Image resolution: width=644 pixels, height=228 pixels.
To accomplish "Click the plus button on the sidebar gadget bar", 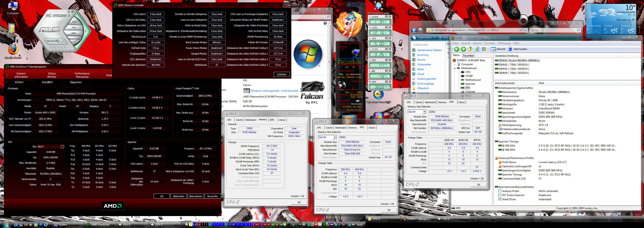I will (x=349, y=5).
